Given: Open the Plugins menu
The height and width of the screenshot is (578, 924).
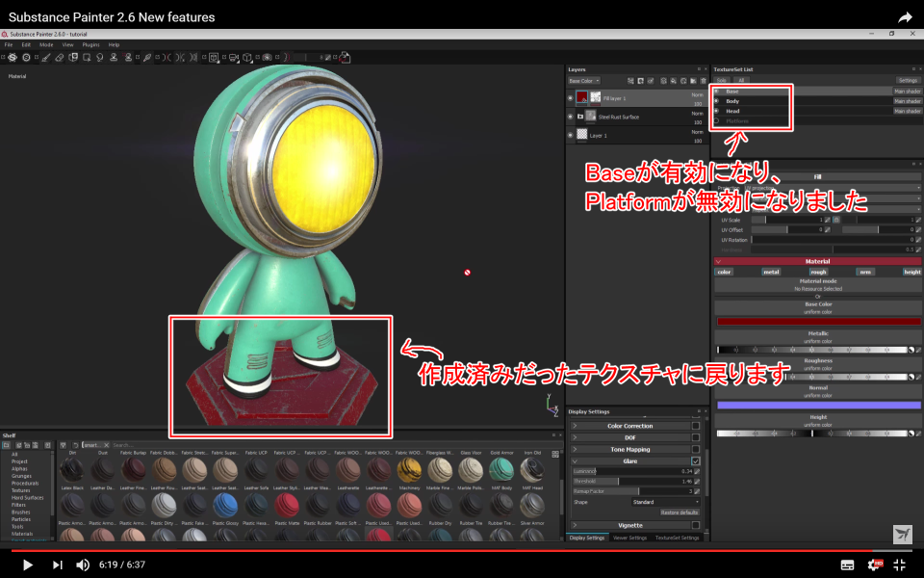Looking at the screenshot, I should click(x=90, y=45).
